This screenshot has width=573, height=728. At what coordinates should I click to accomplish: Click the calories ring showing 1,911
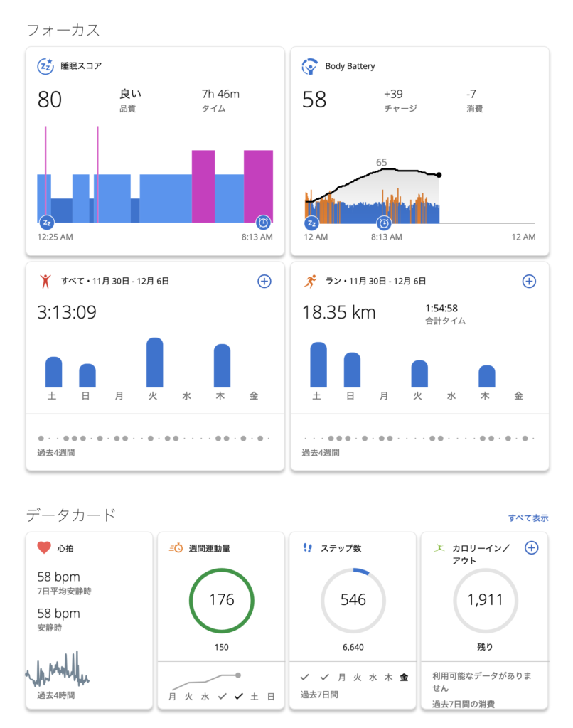click(486, 600)
